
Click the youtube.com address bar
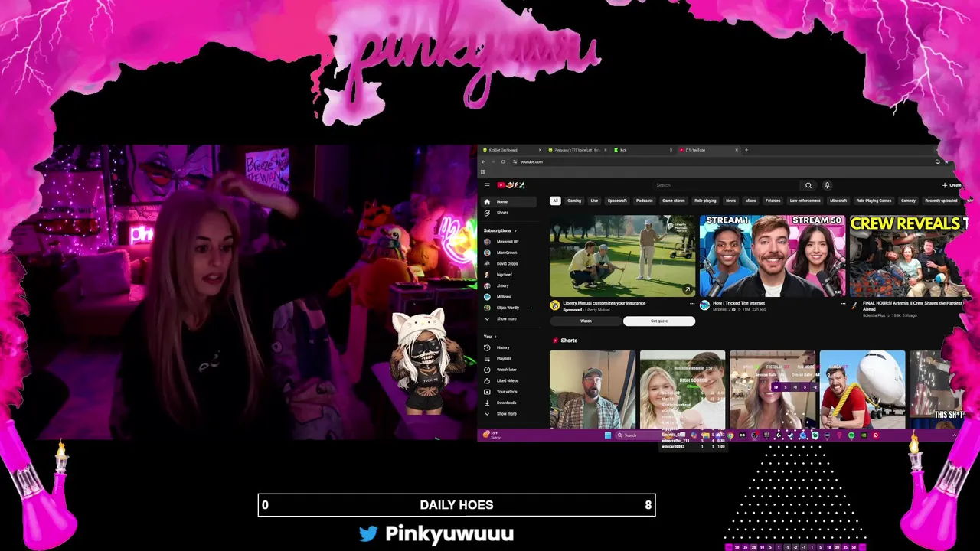point(720,161)
